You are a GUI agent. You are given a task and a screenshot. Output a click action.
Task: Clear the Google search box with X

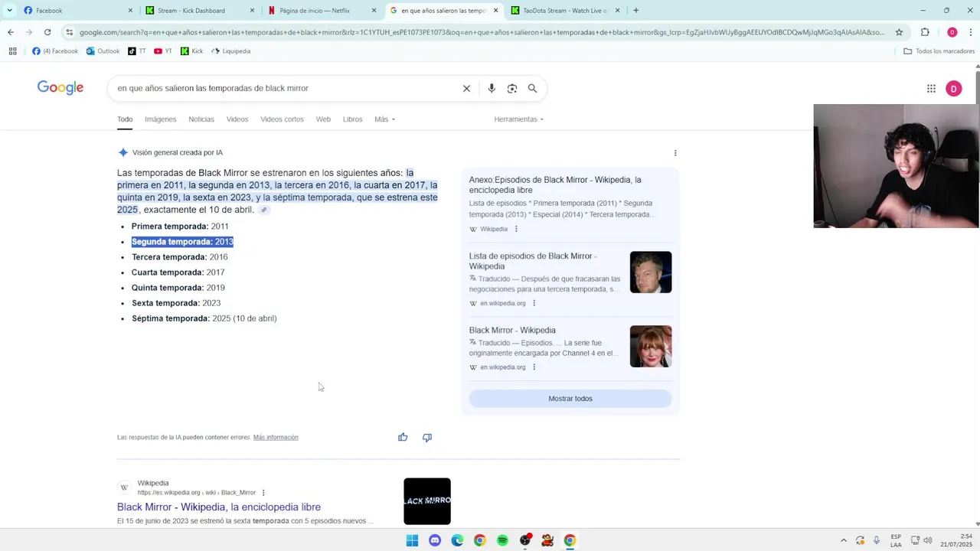[466, 88]
